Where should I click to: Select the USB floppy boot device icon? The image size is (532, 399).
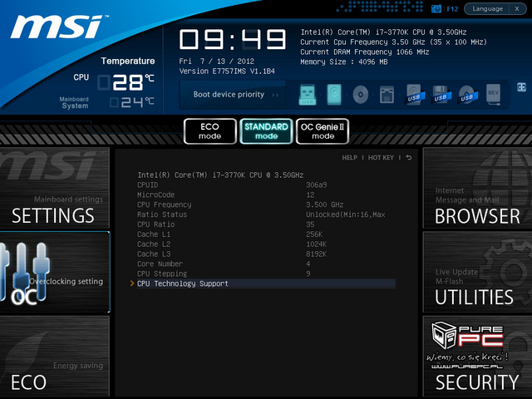click(441, 95)
